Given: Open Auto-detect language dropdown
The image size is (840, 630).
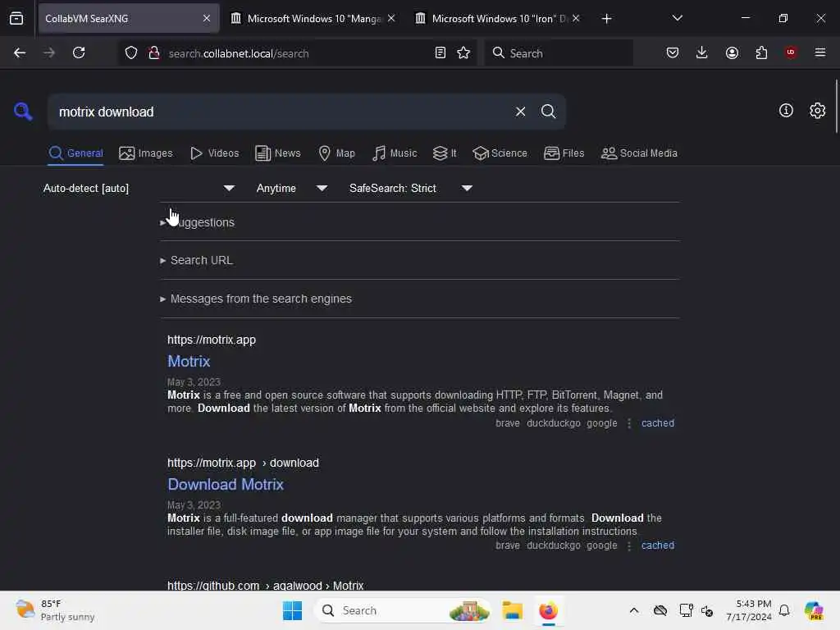Looking at the screenshot, I should [139, 188].
